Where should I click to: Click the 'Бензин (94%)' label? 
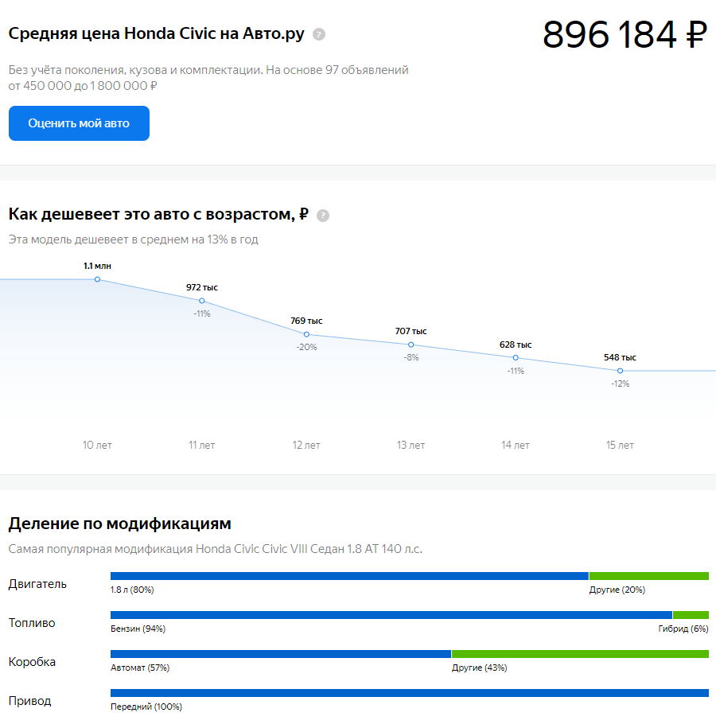[x=138, y=629]
